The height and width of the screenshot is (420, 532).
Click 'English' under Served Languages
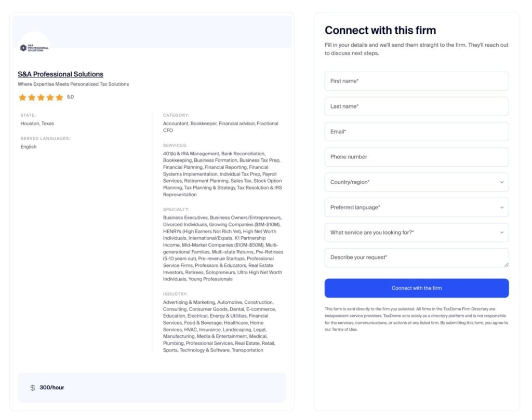[x=29, y=147]
